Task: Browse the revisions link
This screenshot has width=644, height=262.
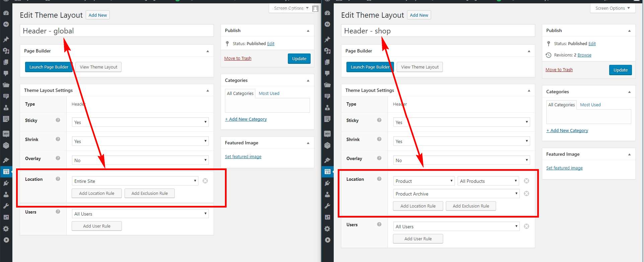Action: 584,55
